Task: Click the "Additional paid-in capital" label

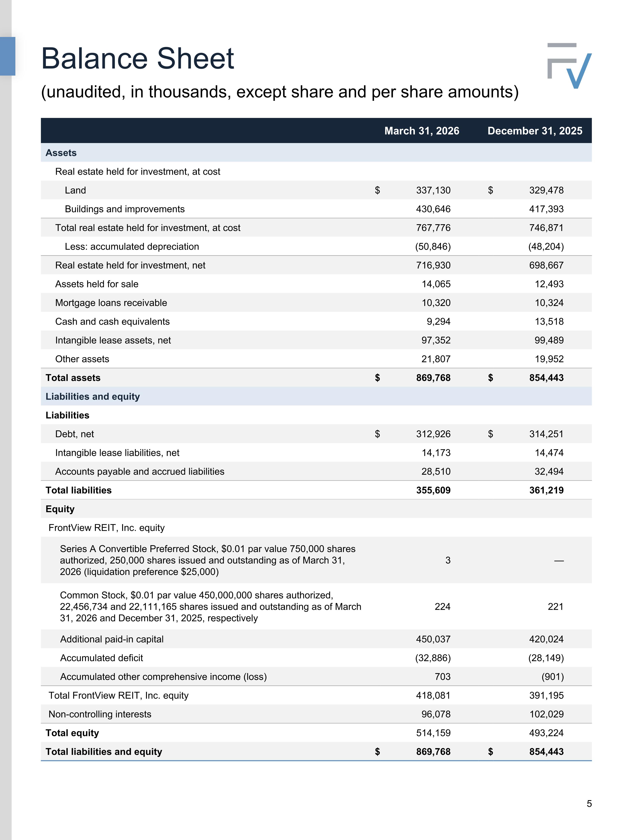Action: 112,639
